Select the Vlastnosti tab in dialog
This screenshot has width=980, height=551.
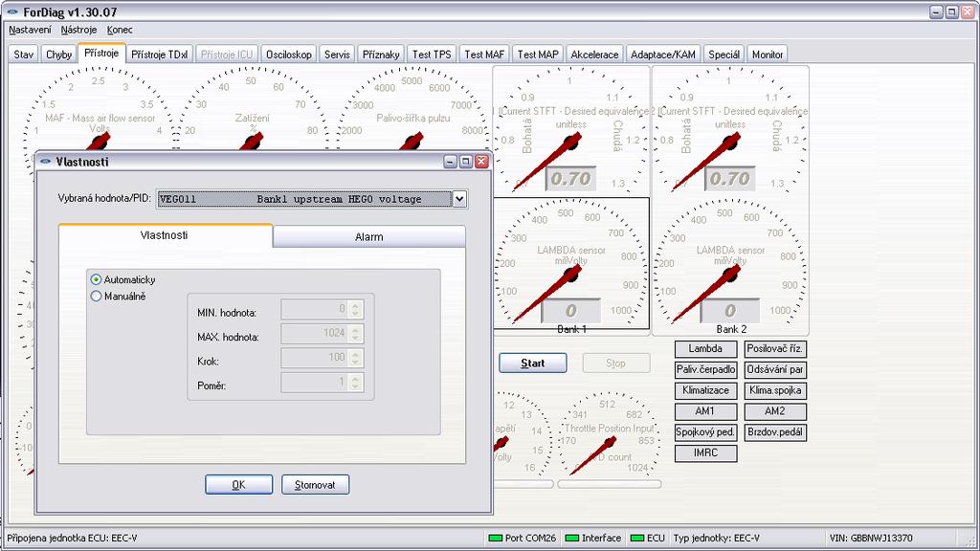pos(165,235)
